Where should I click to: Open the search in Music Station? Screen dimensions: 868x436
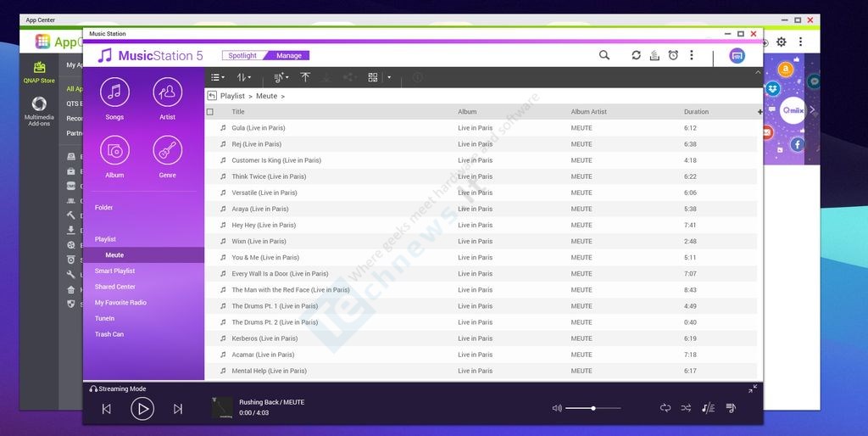(x=604, y=55)
